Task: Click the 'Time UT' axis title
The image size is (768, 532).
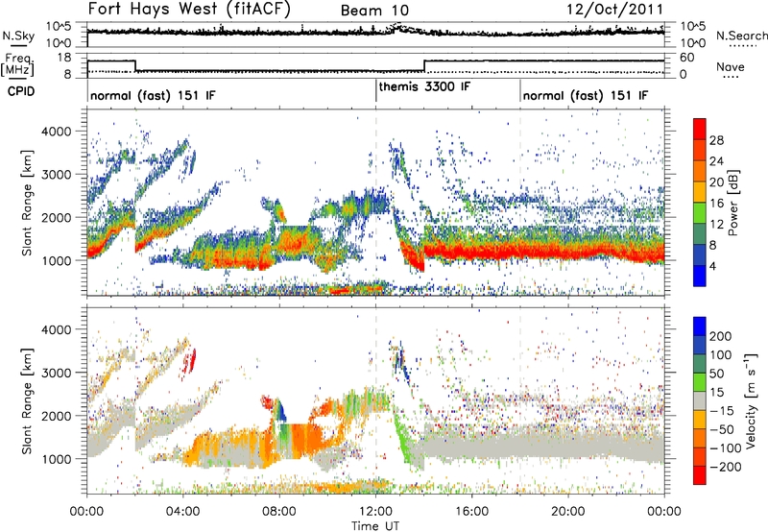Action: [x=375, y=525]
